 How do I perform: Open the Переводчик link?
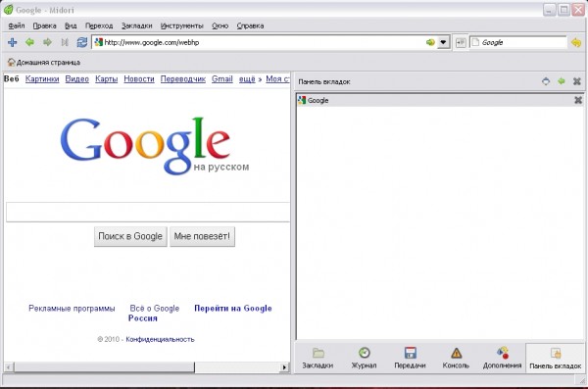(x=183, y=79)
